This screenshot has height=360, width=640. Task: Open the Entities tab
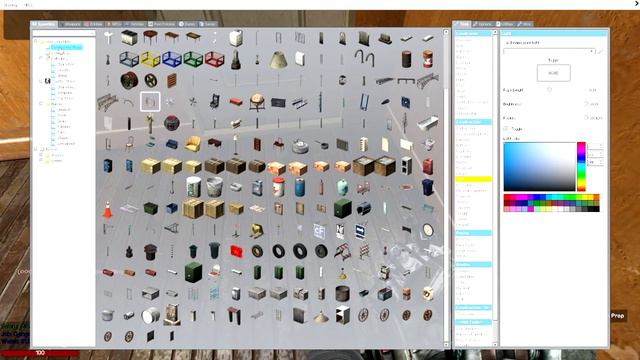93,24
